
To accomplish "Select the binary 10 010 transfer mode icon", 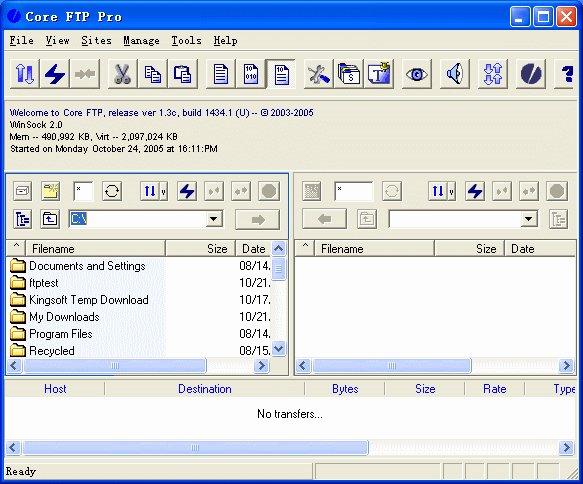I will point(251,74).
